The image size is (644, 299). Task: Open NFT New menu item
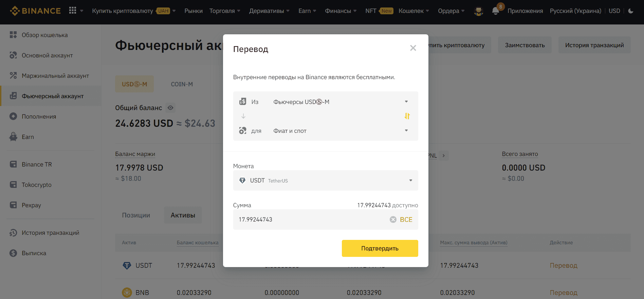click(379, 11)
